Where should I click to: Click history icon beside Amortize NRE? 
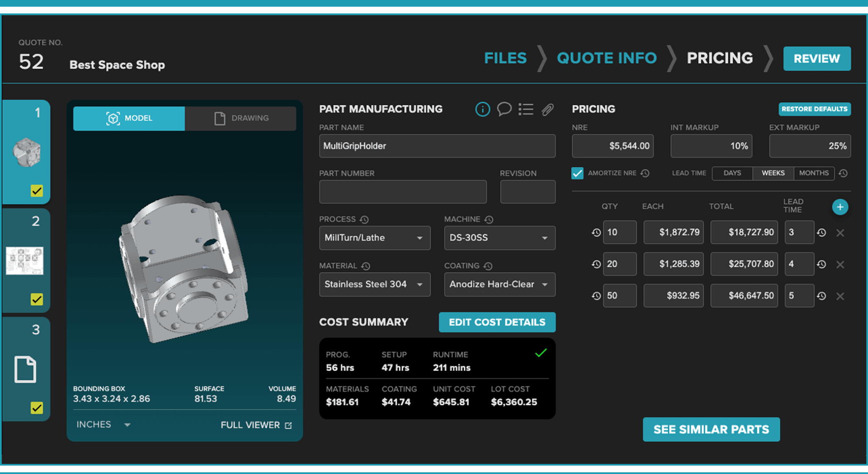[645, 173]
